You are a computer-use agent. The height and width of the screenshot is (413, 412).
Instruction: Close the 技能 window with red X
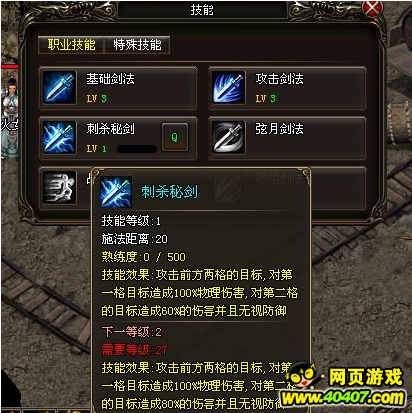pos(373,9)
